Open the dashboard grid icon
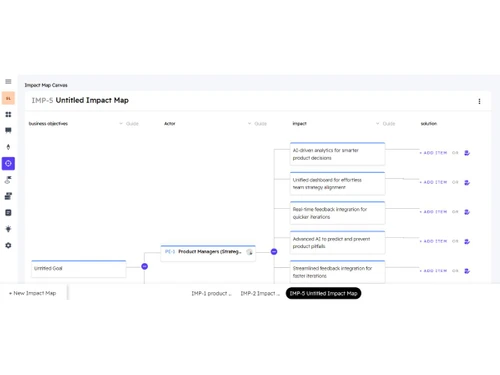 coord(8,114)
